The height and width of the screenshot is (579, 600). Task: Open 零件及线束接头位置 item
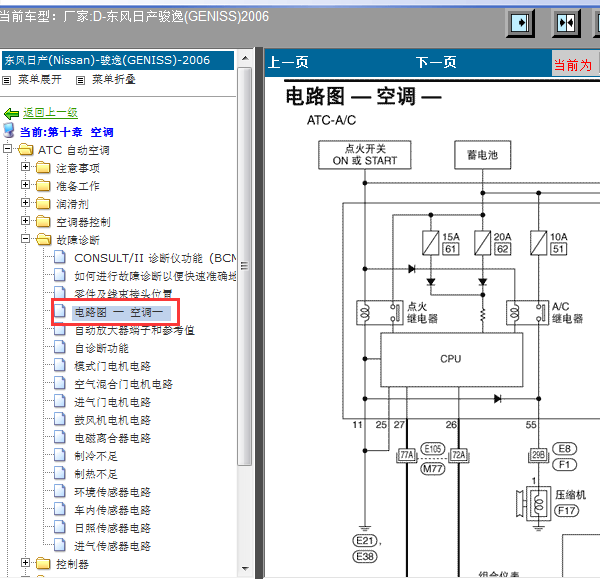point(123,294)
